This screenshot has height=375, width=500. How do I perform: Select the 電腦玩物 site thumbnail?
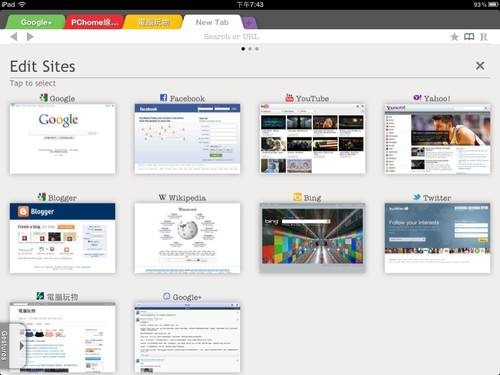pyautogui.click(x=63, y=337)
